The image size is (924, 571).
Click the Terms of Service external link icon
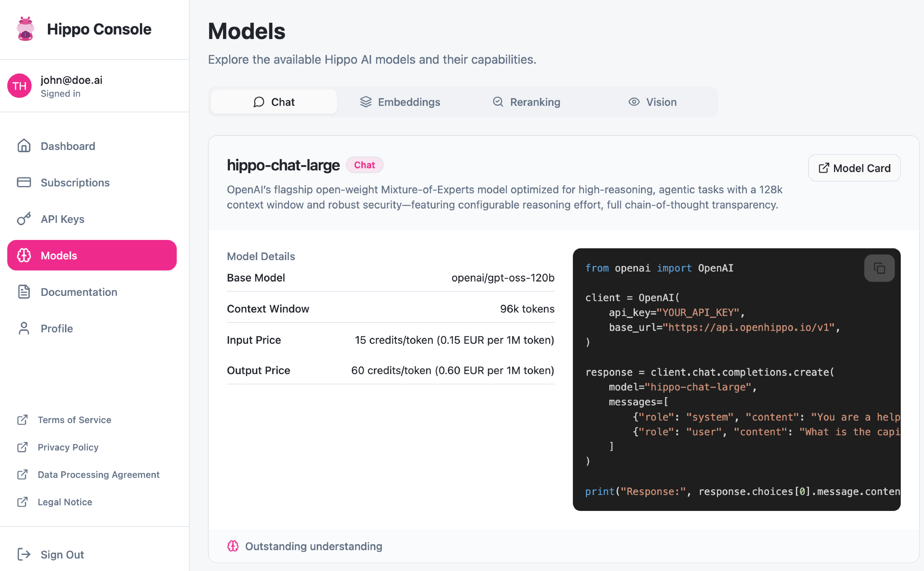click(23, 420)
